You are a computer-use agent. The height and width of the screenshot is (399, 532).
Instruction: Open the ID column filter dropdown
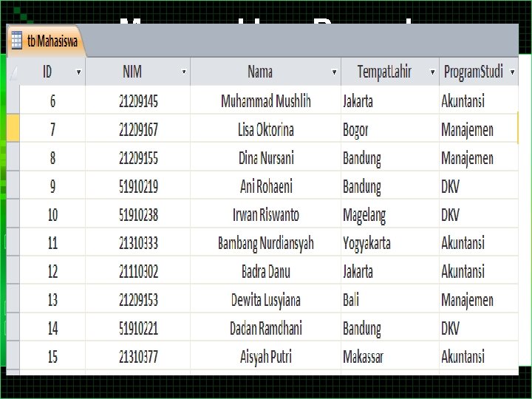(x=78, y=72)
